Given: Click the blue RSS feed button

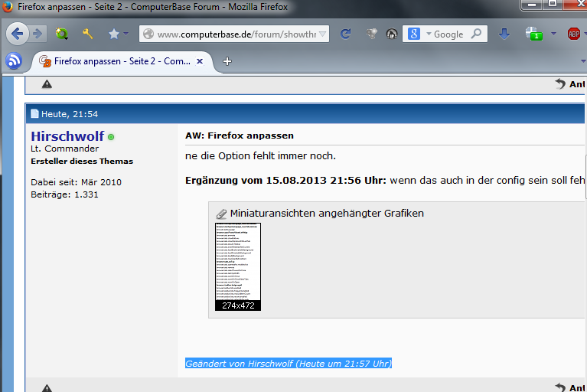Looking at the screenshot, I should [x=14, y=60].
